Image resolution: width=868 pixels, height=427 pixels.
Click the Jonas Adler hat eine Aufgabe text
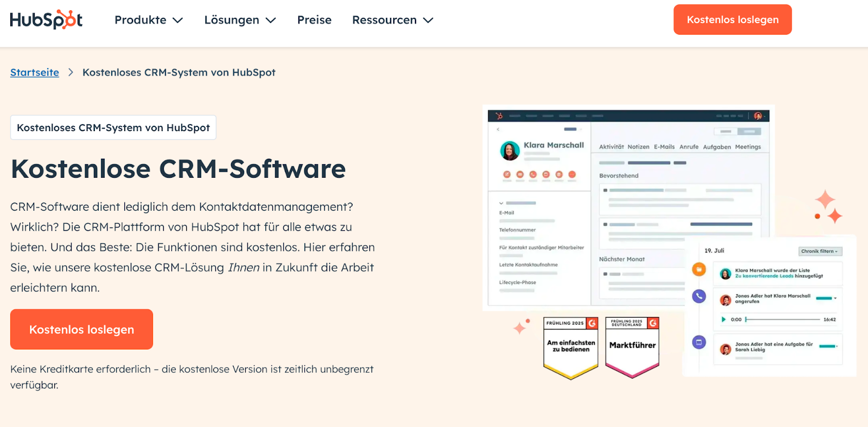[x=774, y=347]
